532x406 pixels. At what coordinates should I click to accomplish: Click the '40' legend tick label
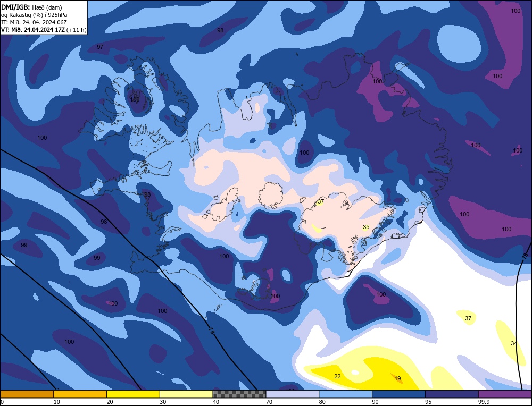(x=216, y=402)
